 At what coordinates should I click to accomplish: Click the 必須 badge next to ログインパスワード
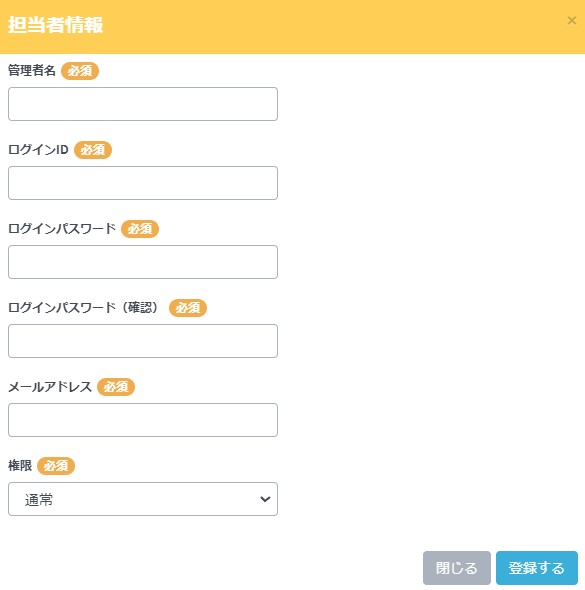[140, 229]
